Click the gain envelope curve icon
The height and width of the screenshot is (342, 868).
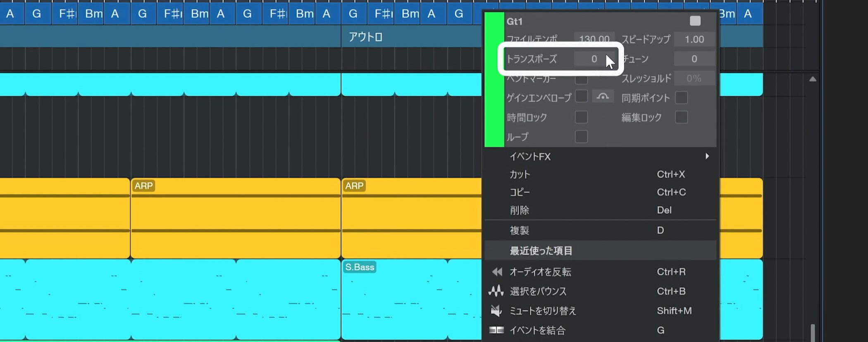(x=603, y=97)
